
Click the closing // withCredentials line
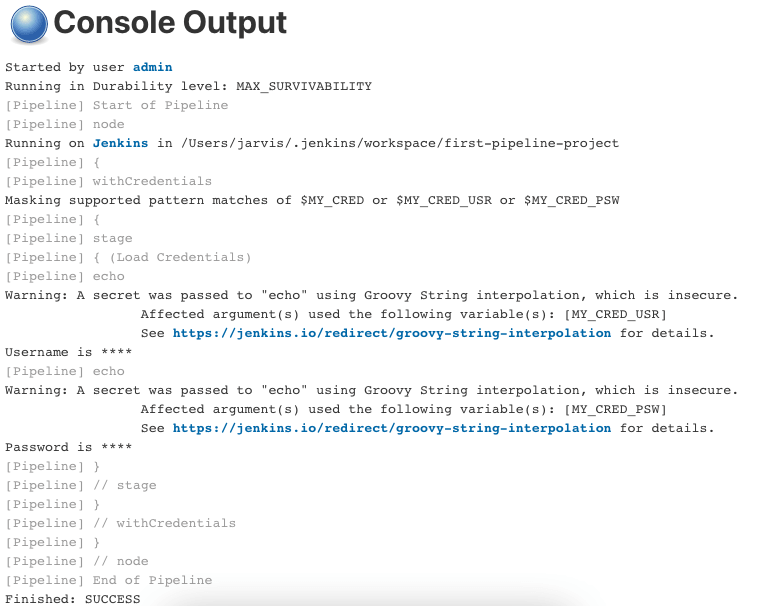121,523
